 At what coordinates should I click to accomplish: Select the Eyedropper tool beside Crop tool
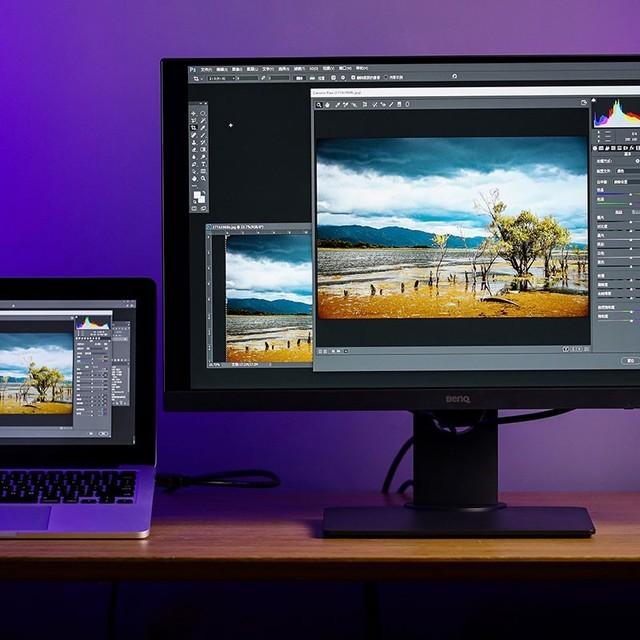[x=203, y=128]
